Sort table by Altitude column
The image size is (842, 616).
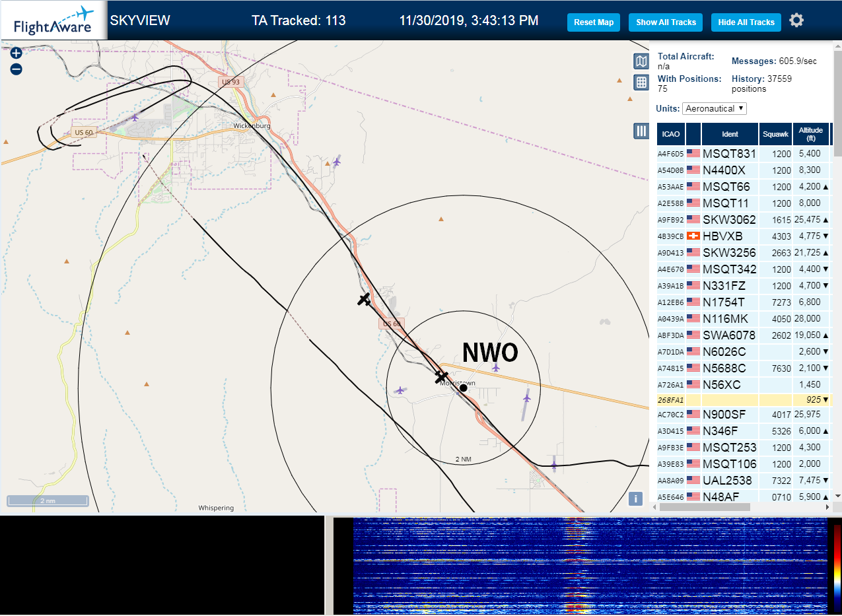810,134
